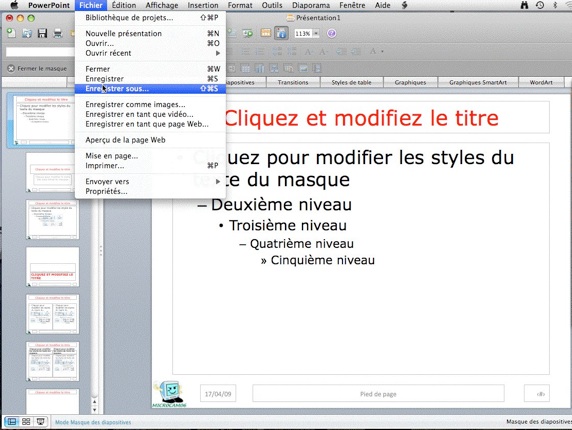Open the Apple menu

click(x=14, y=5)
